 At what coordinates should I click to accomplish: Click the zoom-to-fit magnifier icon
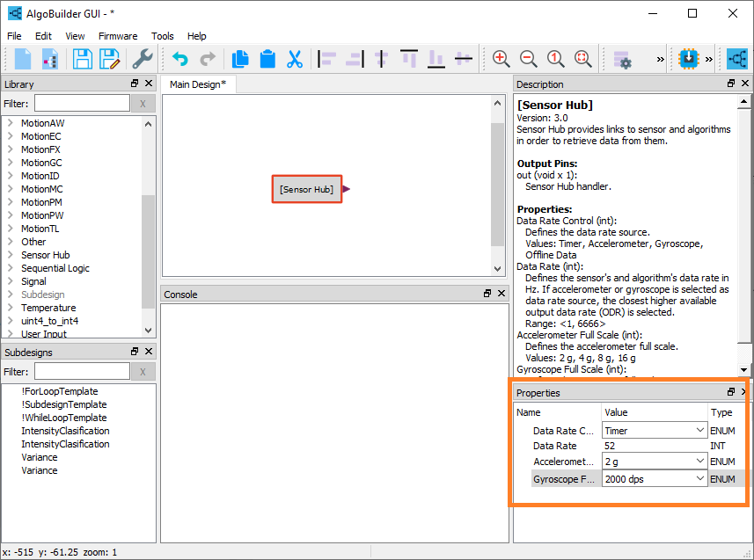pos(583,59)
